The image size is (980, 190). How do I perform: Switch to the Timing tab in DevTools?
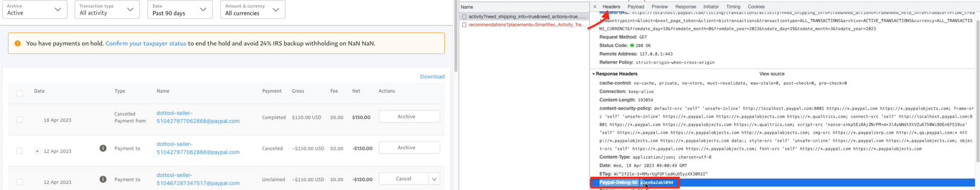click(733, 7)
